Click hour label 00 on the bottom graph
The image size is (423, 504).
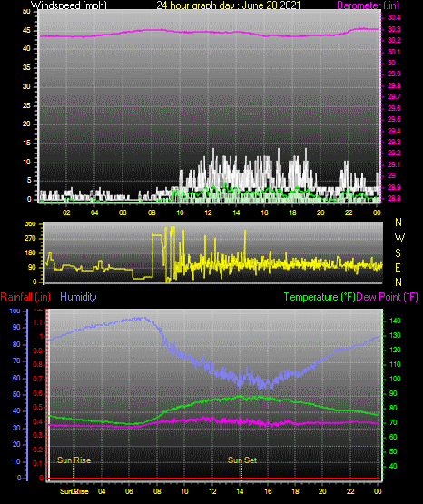click(378, 491)
